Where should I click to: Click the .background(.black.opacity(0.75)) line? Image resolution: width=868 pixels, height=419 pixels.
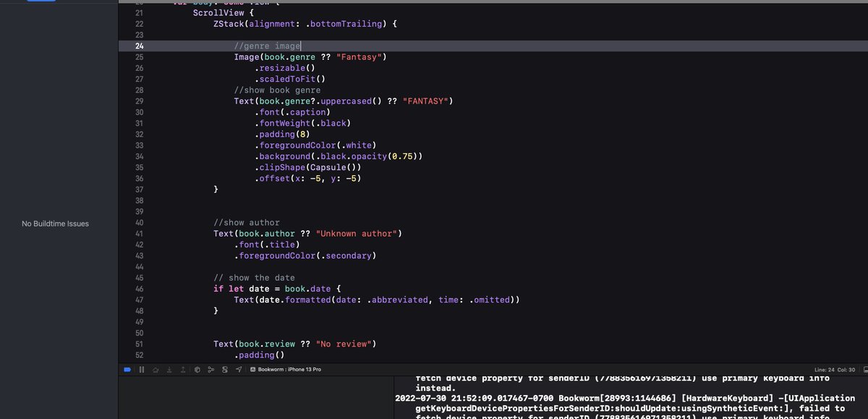339,156
